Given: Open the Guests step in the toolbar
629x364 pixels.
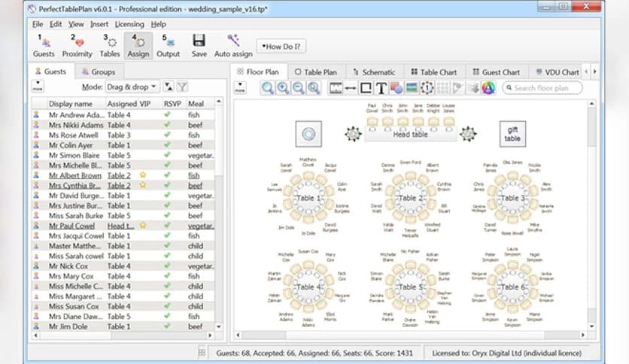Looking at the screenshot, I should (x=44, y=46).
